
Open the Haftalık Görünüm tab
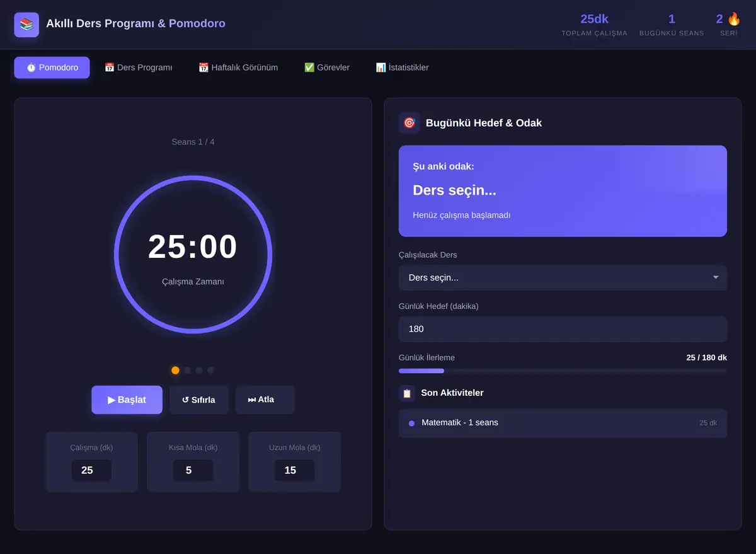pos(238,67)
